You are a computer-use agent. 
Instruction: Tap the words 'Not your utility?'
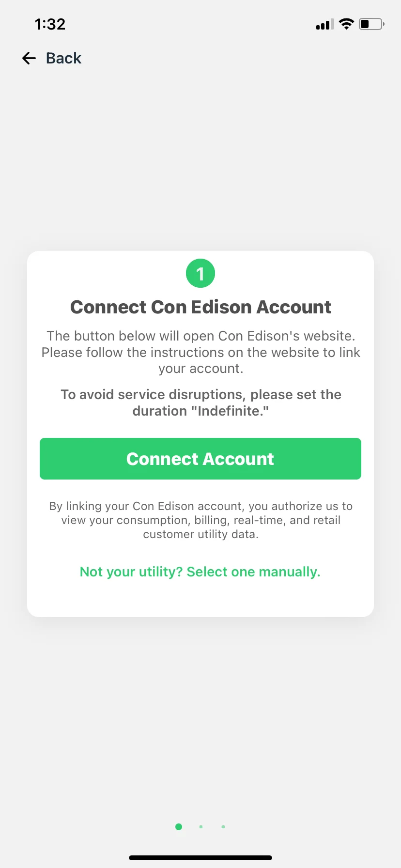(x=131, y=572)
